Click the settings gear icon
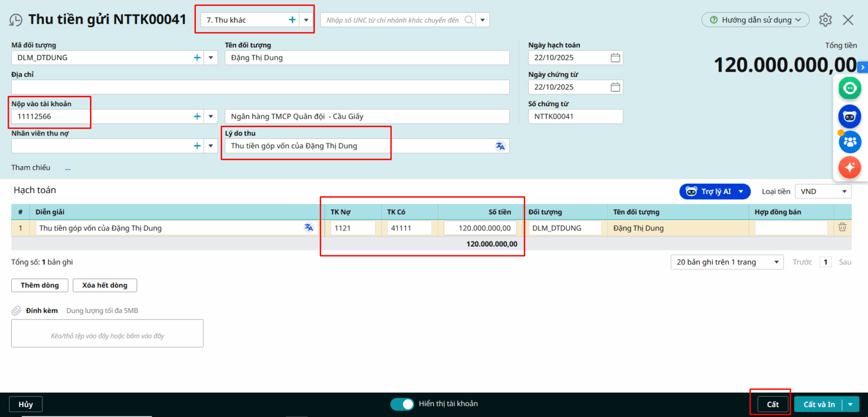 click(825, 20)
